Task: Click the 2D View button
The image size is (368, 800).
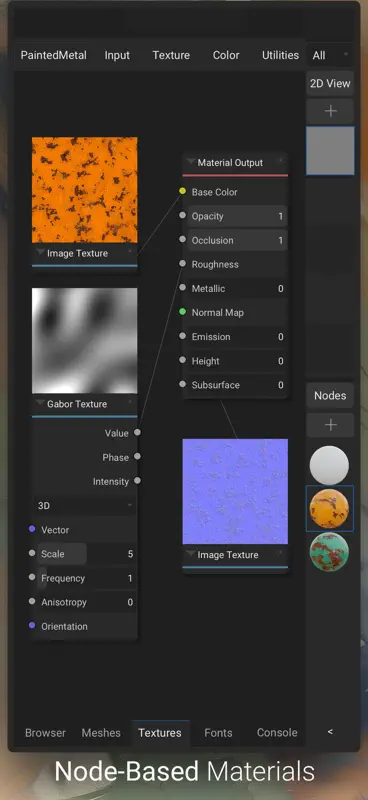Action: [x=330, y=83]
